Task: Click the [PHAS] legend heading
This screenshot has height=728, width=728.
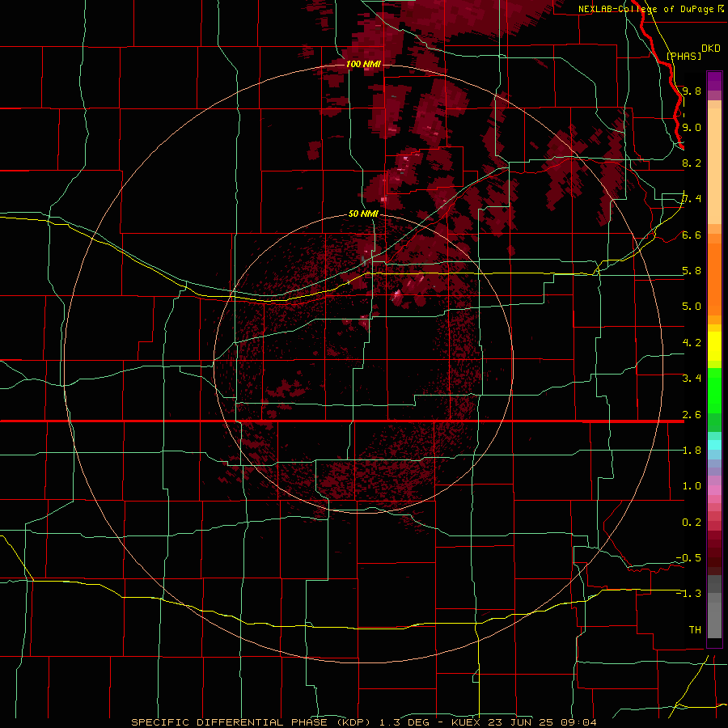Action: (x=684, y=56)
